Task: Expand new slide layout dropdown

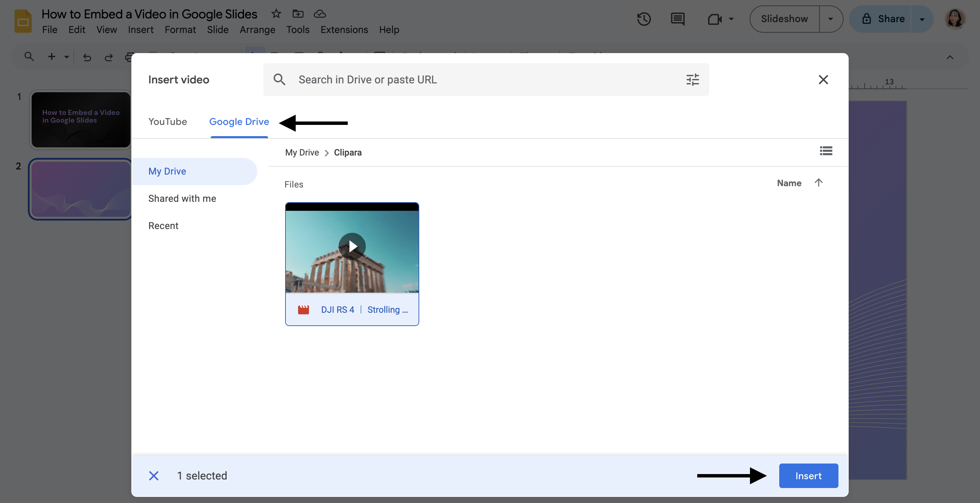Action: (x=67, y=57)
